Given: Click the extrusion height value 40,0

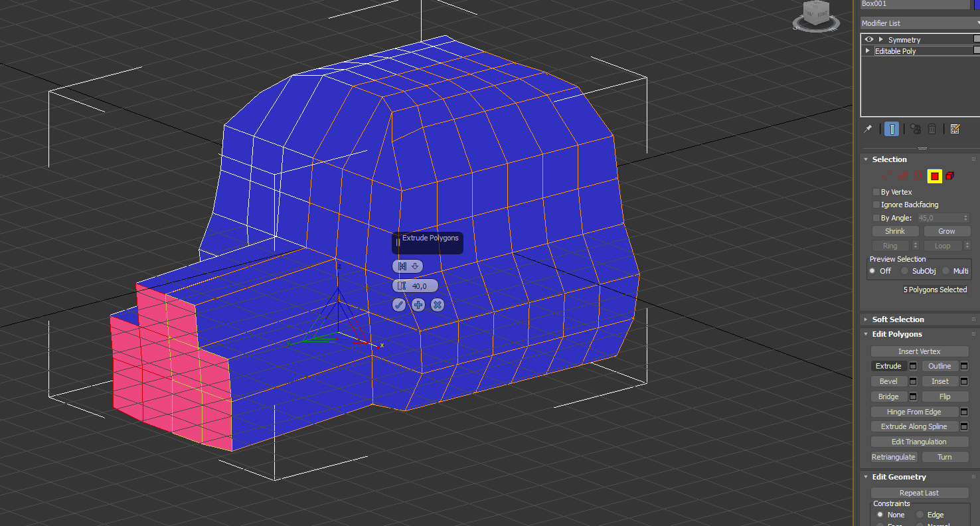Looking at the screenshot, I should [x=420, y=286].
